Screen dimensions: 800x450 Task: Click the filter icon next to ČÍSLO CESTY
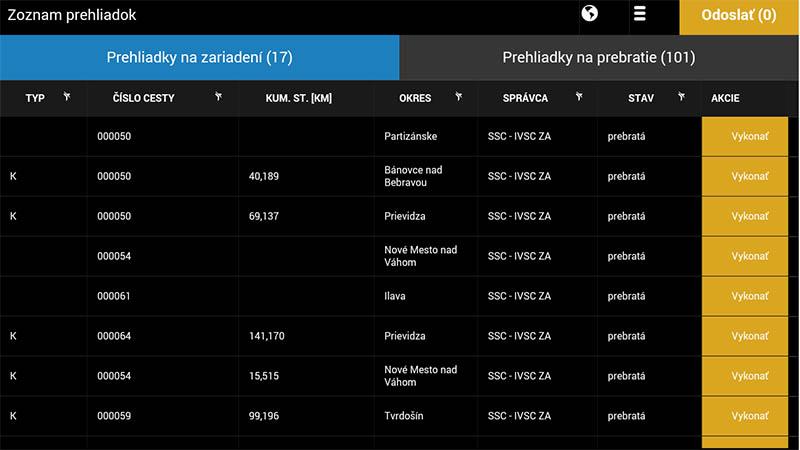pyautogui.click(x=218, y=96)
